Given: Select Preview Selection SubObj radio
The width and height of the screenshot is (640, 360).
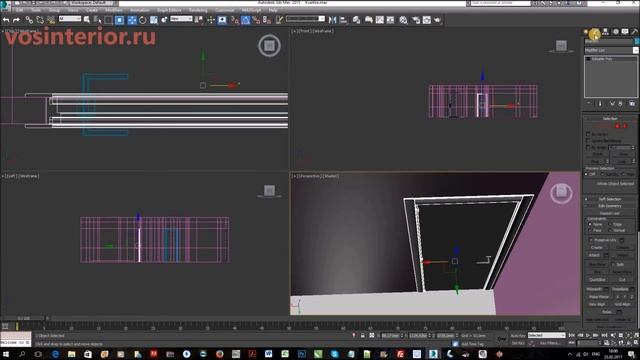Looking at the screenshot, I should click(x=602, y=174).
